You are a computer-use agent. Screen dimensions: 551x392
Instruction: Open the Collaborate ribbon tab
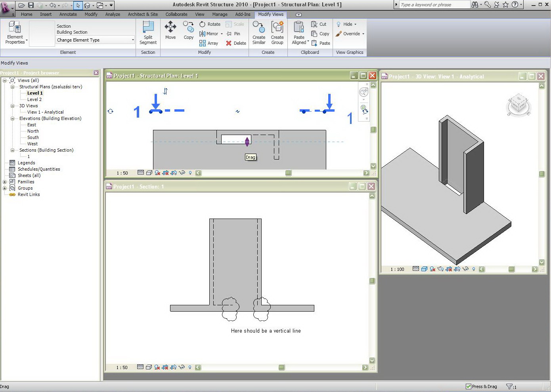[x=176, y=14]
